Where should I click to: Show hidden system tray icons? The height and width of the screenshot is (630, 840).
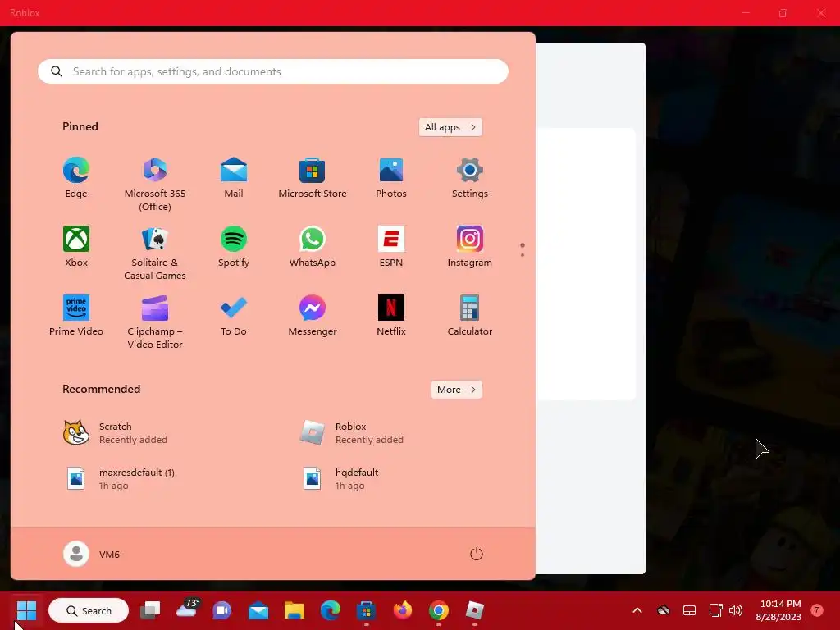pos(637,610)
